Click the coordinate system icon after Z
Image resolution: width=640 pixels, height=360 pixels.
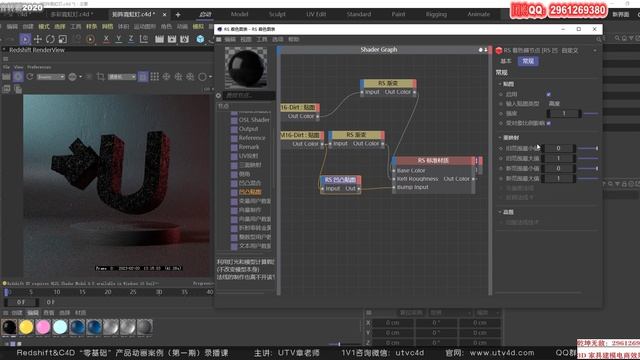point(144,39)
